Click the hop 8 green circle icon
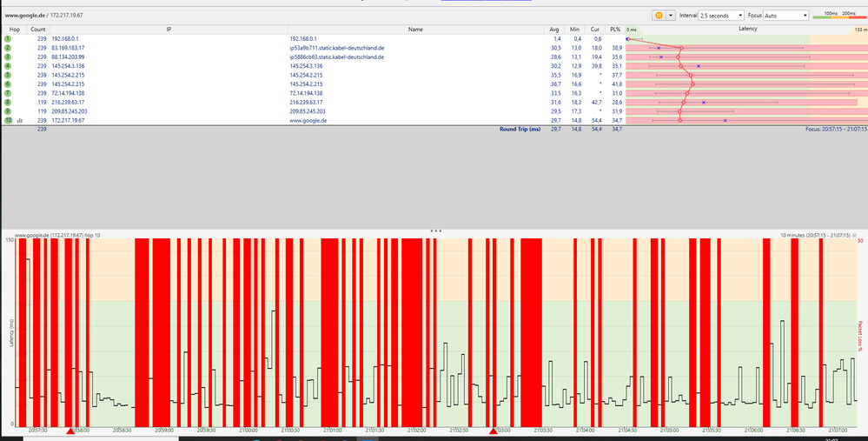This screenshot has height=441, width=868. click(x=8, y=102)
